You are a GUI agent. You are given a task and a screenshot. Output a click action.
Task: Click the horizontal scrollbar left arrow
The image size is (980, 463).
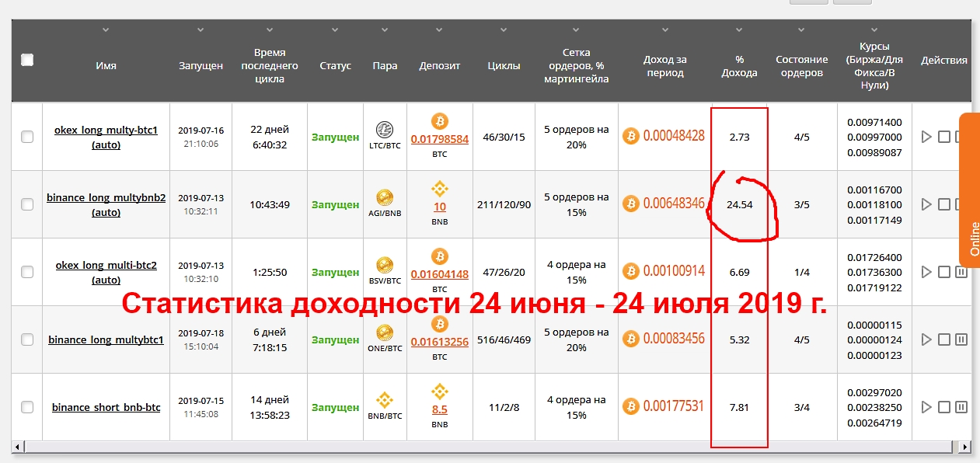[18, 447]
